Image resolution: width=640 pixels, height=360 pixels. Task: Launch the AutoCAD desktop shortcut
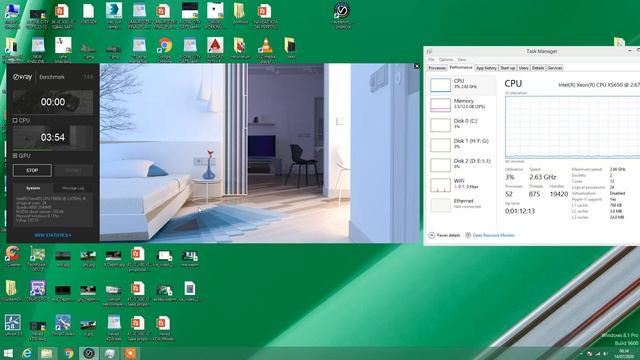pyautogui.click(x=215, y=50)
